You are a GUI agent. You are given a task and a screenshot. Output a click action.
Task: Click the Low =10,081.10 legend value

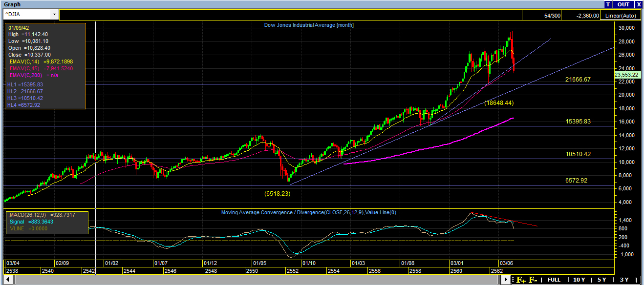[29, 41]
